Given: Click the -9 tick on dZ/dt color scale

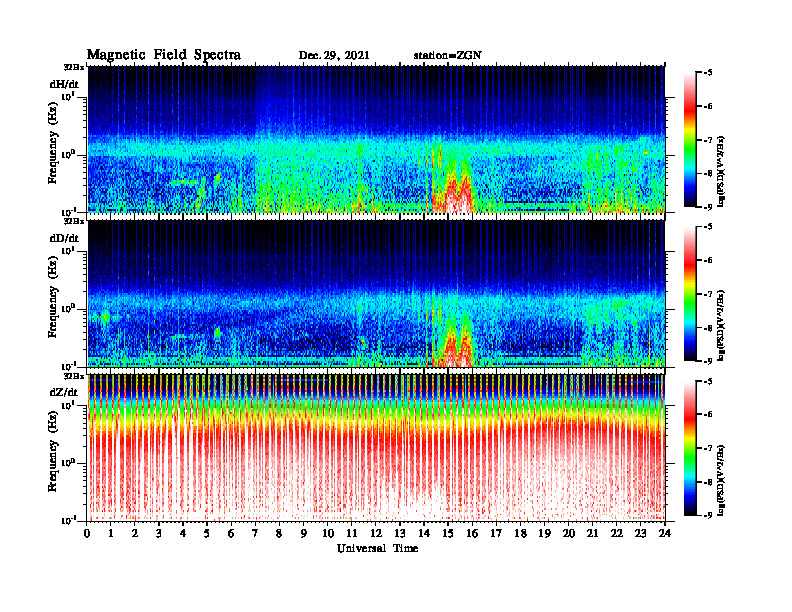Looking at the screenshot, I should (x=708, y=515).
